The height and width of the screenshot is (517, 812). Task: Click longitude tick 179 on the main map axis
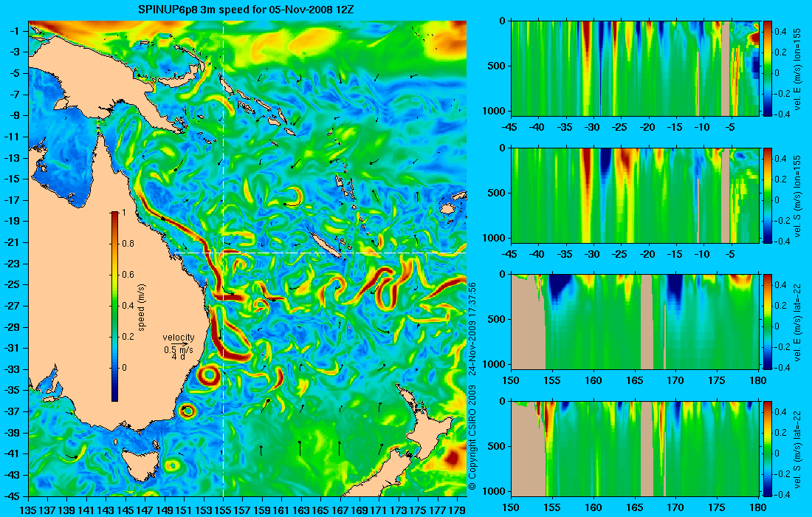pos(458,510)
